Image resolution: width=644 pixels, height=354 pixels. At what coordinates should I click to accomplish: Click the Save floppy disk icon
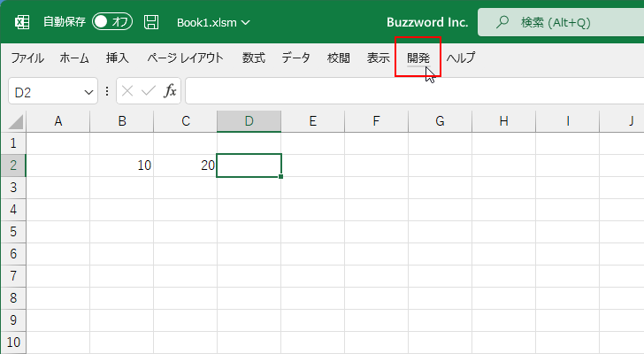[151, 22]
